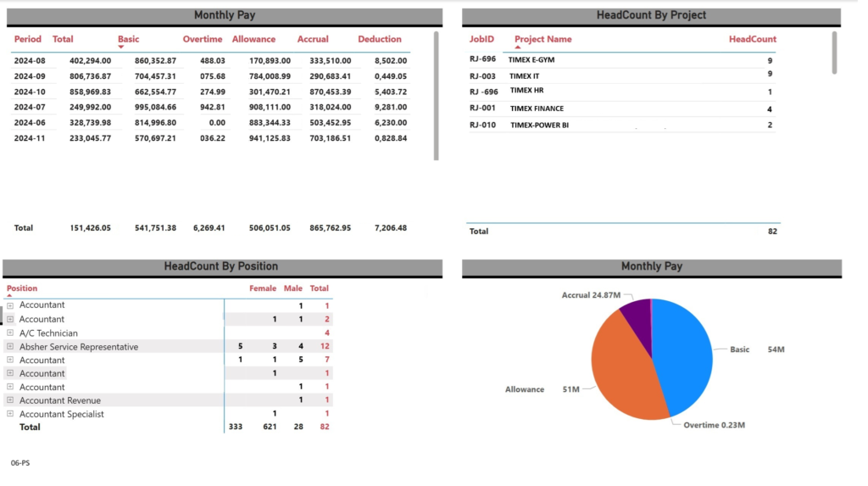868x486 pixels.
Task: Expand the Absher Service Representative row
Action: pyautogui.click(x=10, y=347)
